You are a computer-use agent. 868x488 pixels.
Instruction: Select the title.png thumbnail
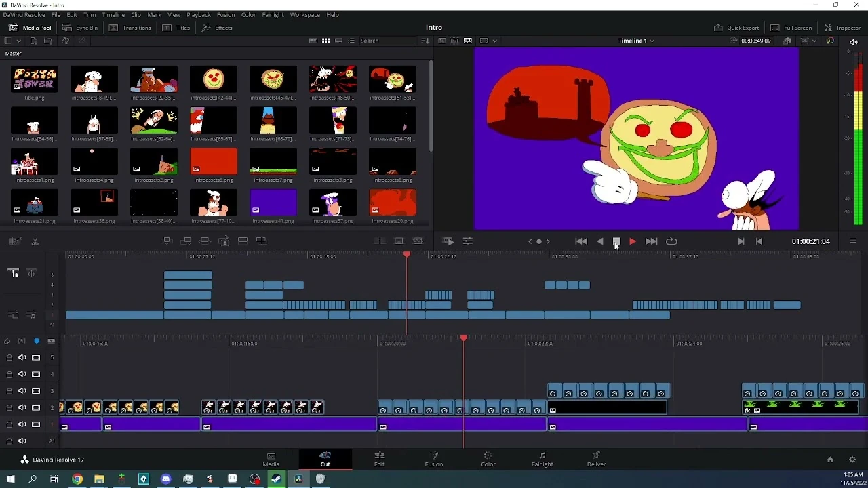point(34,80)
